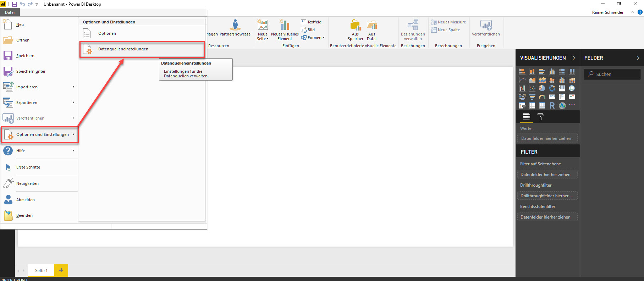Viewport: 644px width, 281px height.
Task: Select the gauge visualization icon
Action: click(x=542, y=97)
